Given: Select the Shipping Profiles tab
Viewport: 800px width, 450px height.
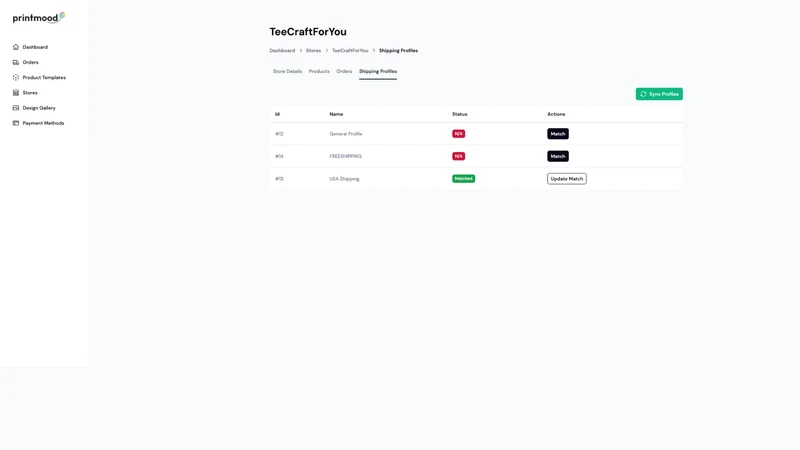Looking at the screenshot, I should [378, 71].
